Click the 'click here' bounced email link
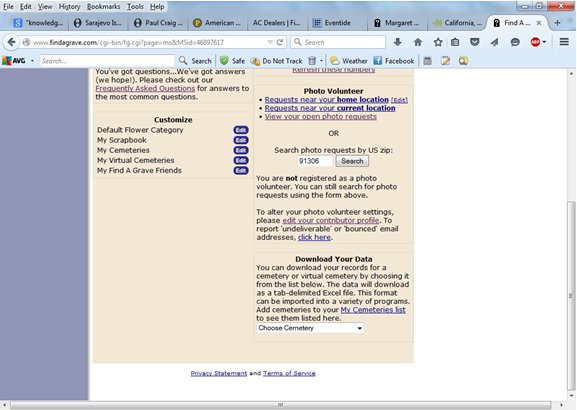 point(314,237)
